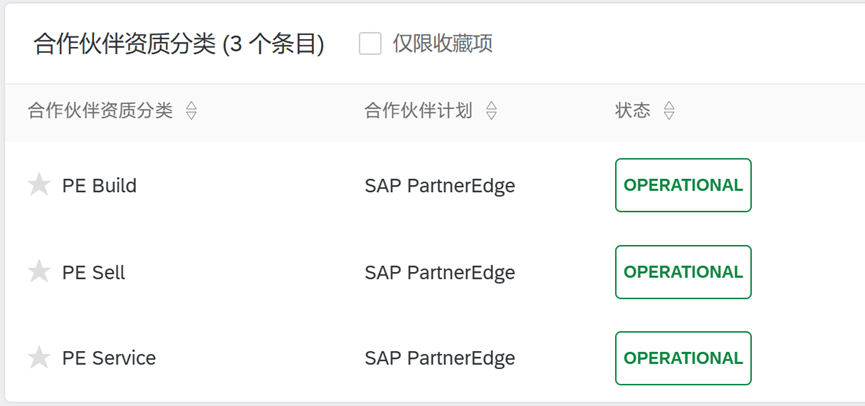Sort by 合作伙伴计划 column arrows
Image resolution: width=865 pixels, height=406 pixels.
[x=491, y=110]
